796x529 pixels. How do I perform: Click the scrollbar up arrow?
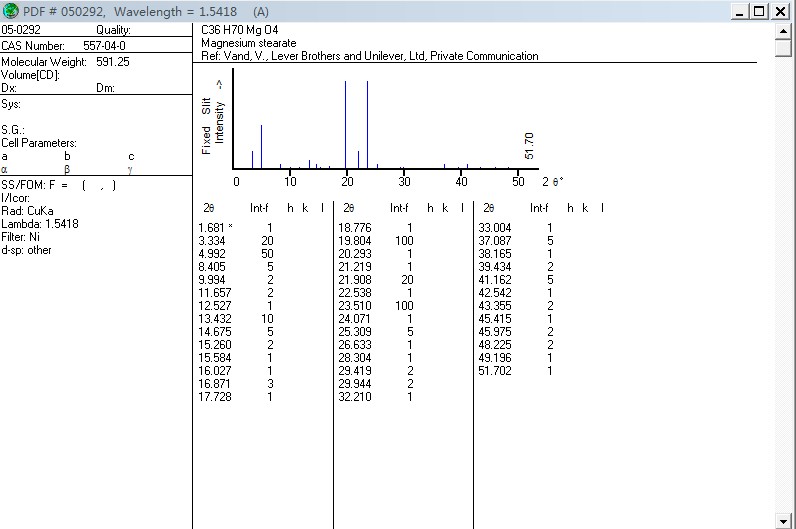[783, 31]
